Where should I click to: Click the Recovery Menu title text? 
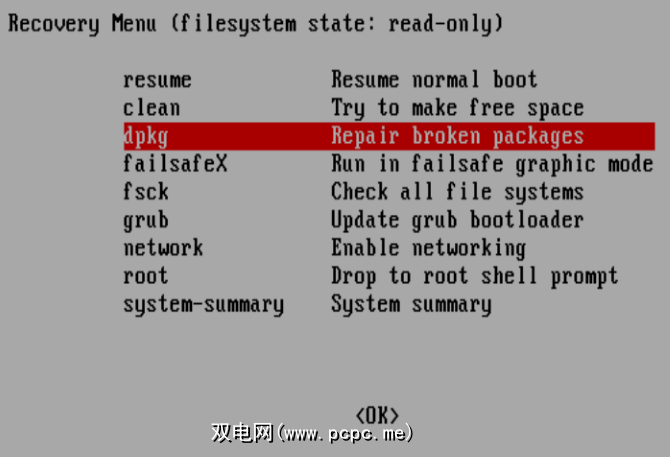tap(255, 24)
